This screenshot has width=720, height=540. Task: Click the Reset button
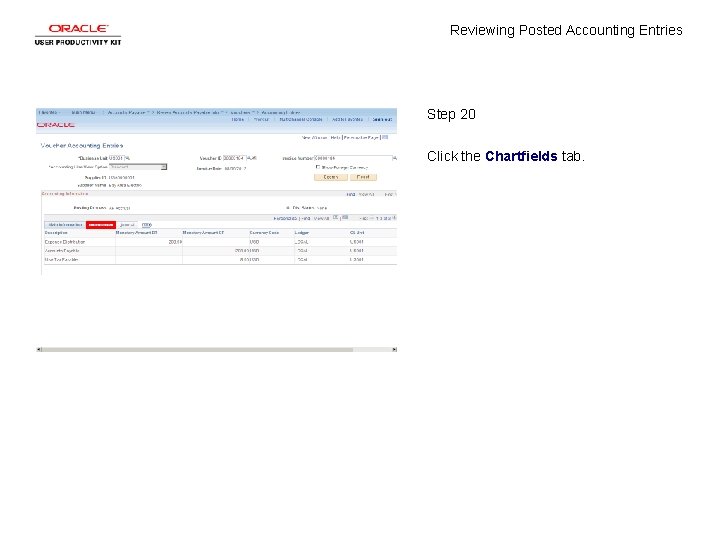click(363, 177)
